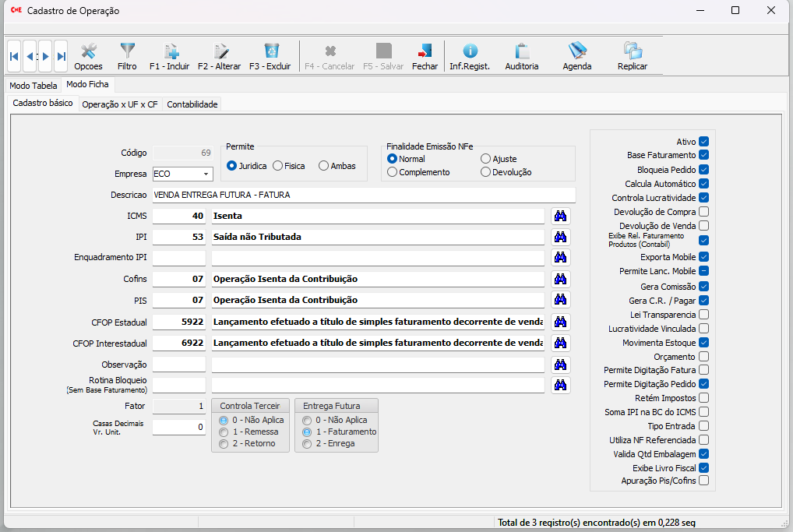The image size is (793, 532).
Task: Select the Fisica radio option
Action: pos(278,166)
